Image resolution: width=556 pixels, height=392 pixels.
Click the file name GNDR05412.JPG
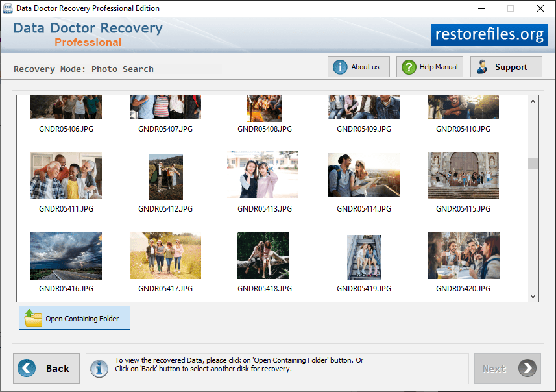pyautogui.click(x=165, y=208)
